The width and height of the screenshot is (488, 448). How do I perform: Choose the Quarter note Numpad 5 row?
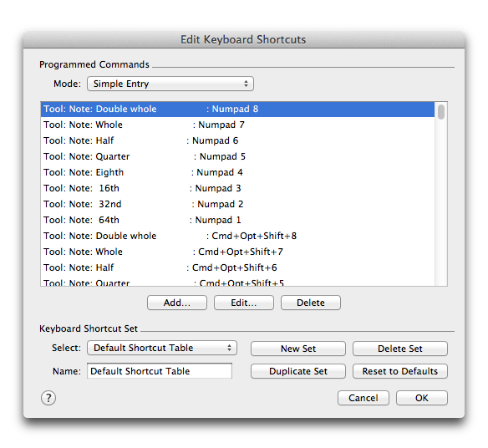[237, 156]
